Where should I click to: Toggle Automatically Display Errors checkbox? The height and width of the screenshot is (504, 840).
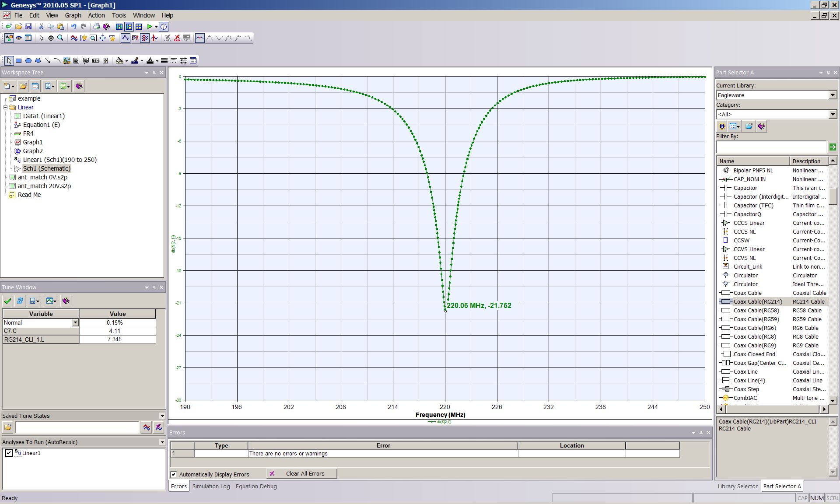174,474
